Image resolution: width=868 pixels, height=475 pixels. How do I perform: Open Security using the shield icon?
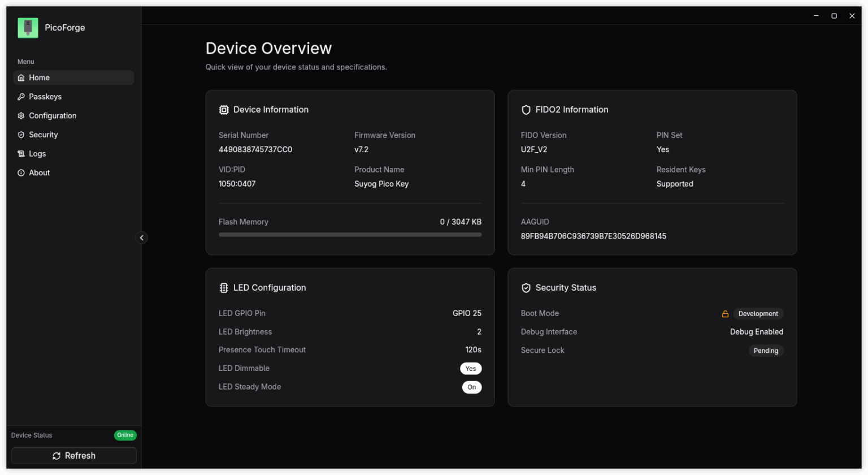pyautogui.click(x=21, y=135)
